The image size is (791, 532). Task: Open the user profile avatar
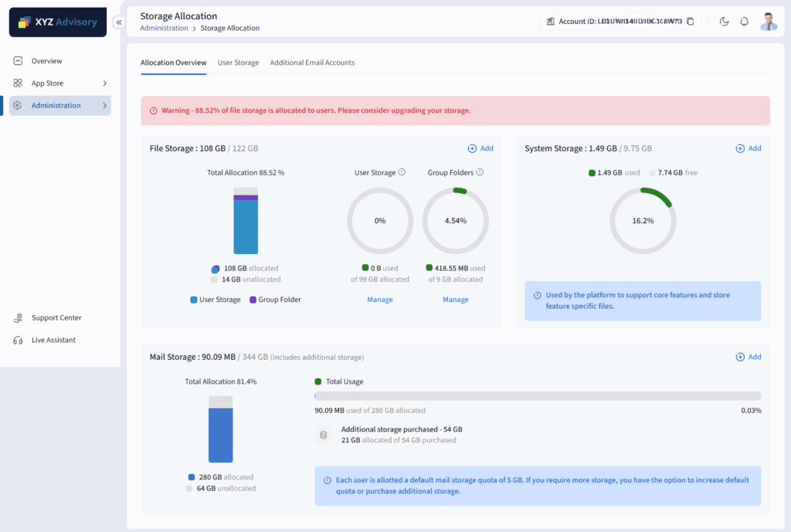click(x=768, y=22)
